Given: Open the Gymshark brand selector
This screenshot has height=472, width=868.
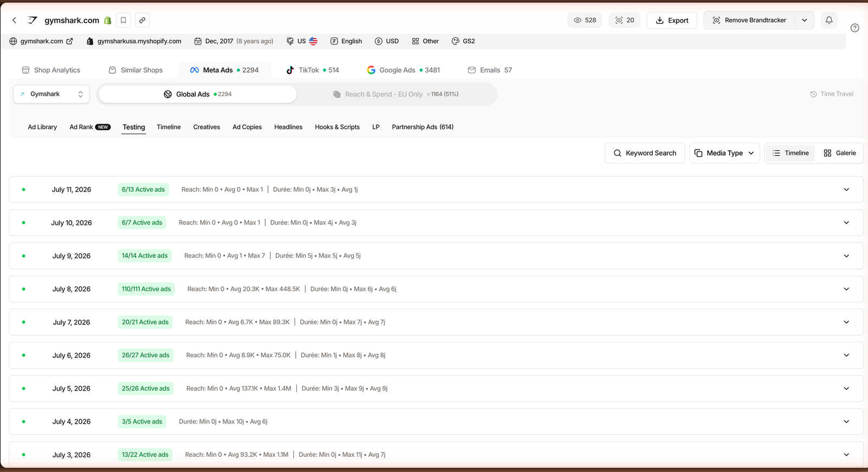Looking at the screenshot, I should (51, 94).
